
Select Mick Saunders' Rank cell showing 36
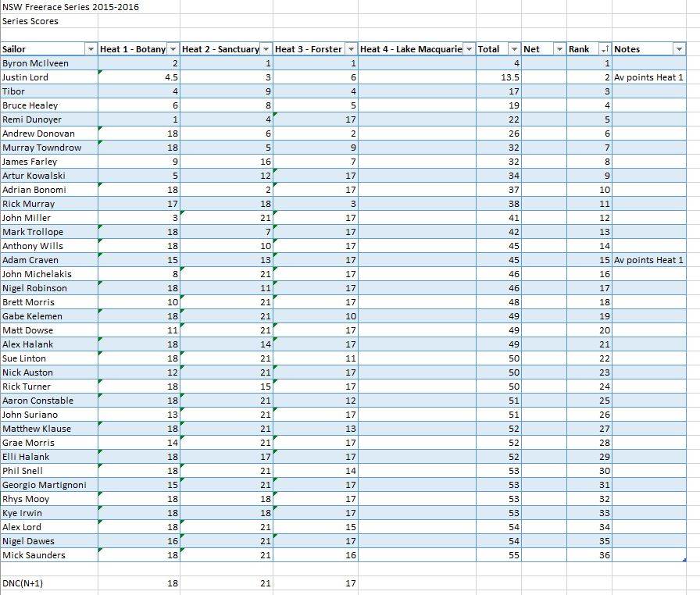589,555
